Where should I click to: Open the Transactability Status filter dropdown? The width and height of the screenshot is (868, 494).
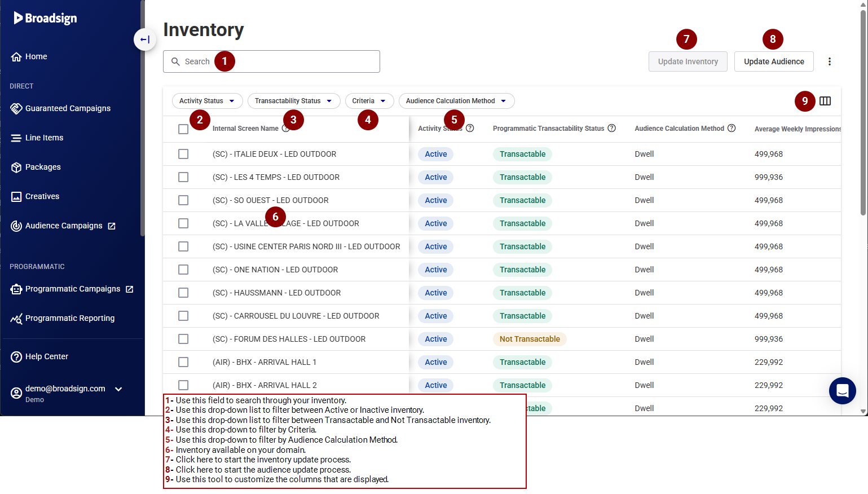click(x=293, y=101)
